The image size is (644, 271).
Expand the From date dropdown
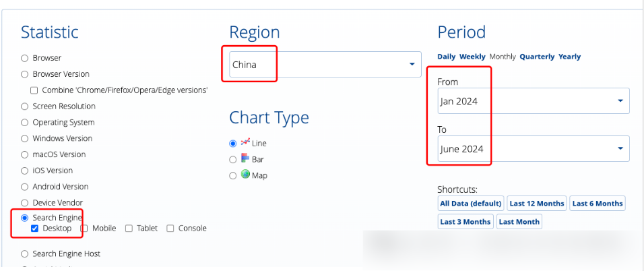point(533,101)
